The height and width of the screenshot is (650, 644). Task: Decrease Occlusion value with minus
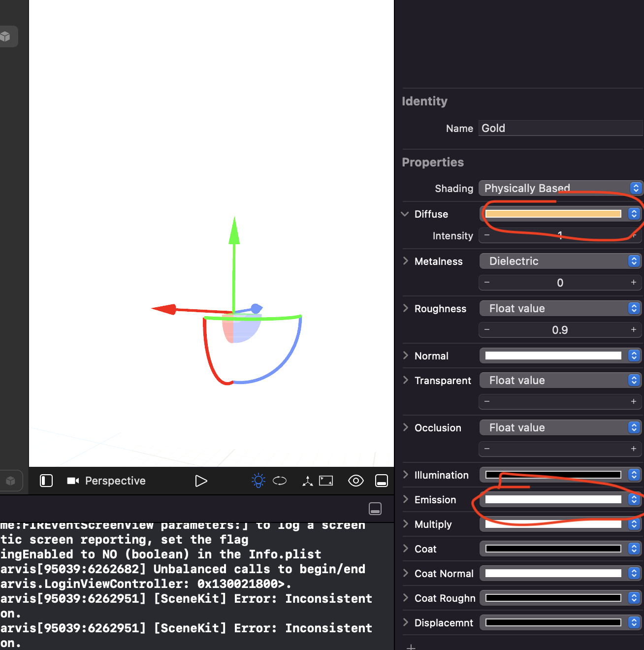[x=487, y=449]
